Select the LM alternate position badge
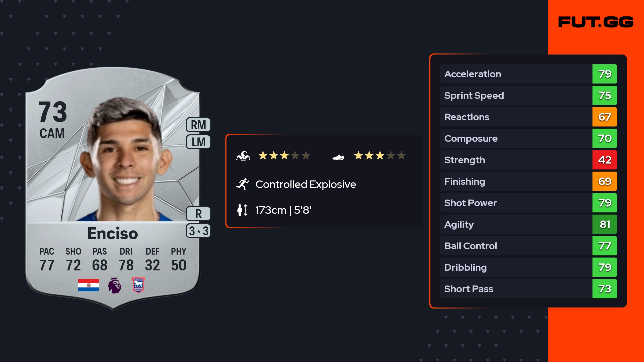 198,142
